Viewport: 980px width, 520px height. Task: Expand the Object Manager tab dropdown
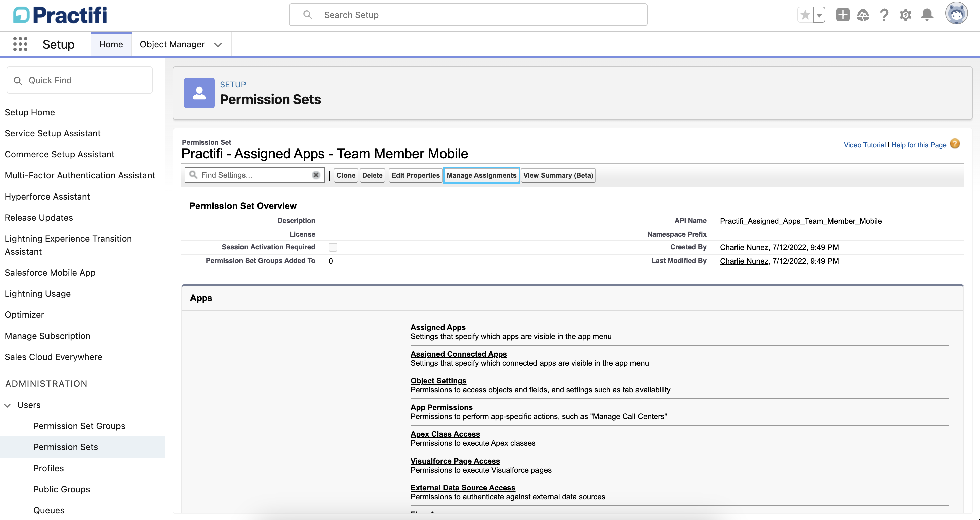coord(218,45)
